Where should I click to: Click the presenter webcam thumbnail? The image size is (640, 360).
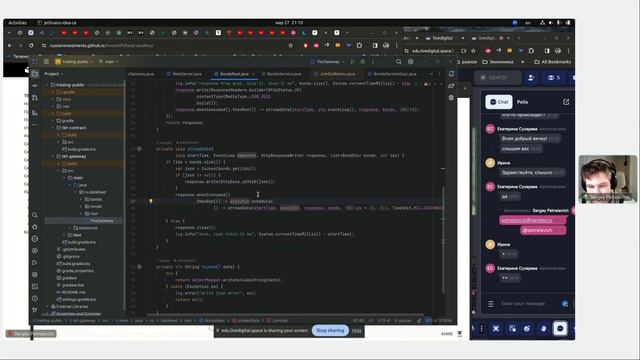[608, 179]
